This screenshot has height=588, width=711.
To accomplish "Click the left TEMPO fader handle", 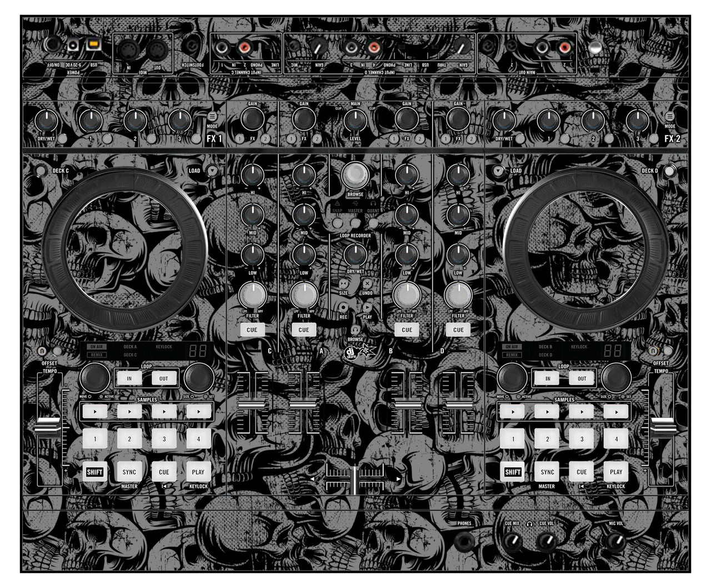I will click(x=48, y=423).
